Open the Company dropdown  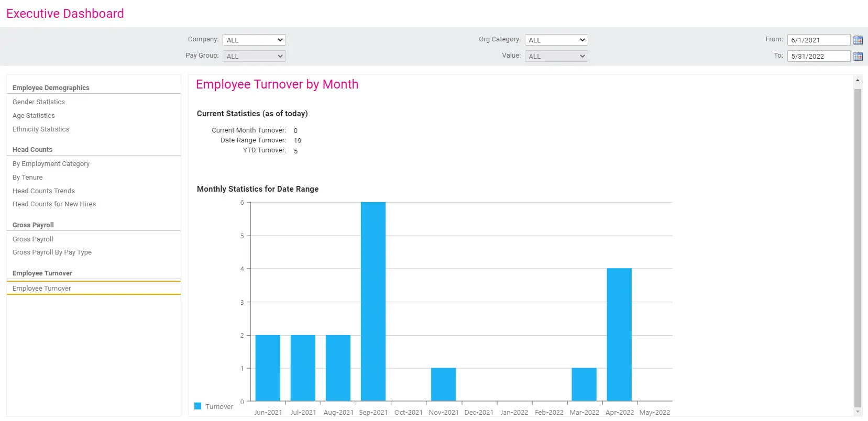(x=254, y=40)
